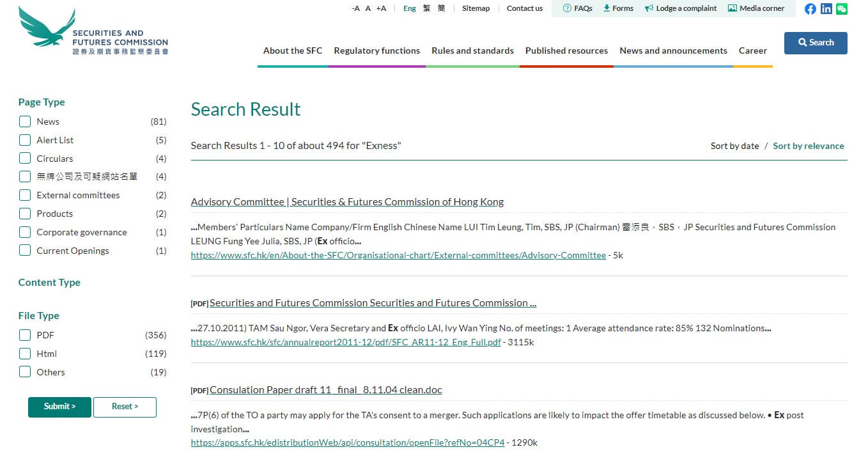Screen dimensions: 868x454
Task: Open the Advisory-Committee URL link
Action: tap(398, 255)
